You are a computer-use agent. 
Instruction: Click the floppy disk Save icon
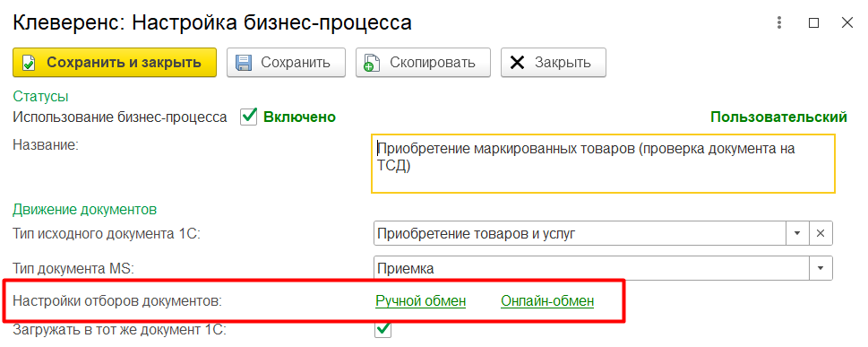244,63
